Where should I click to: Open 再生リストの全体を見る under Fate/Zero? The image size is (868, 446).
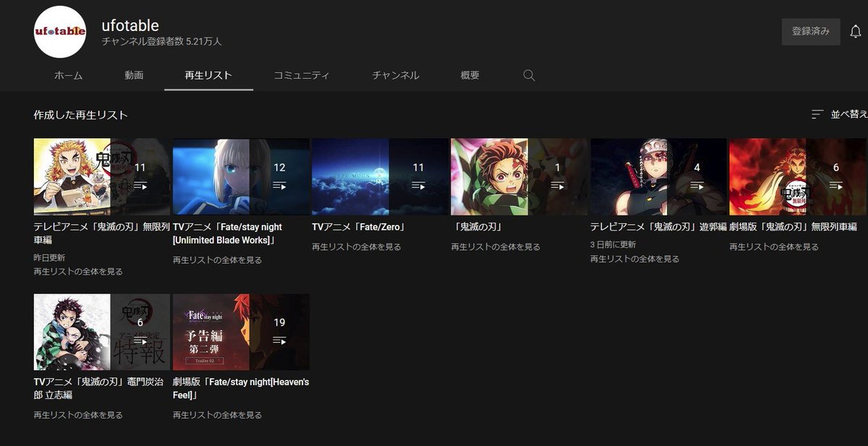click(x=357, y=246)
